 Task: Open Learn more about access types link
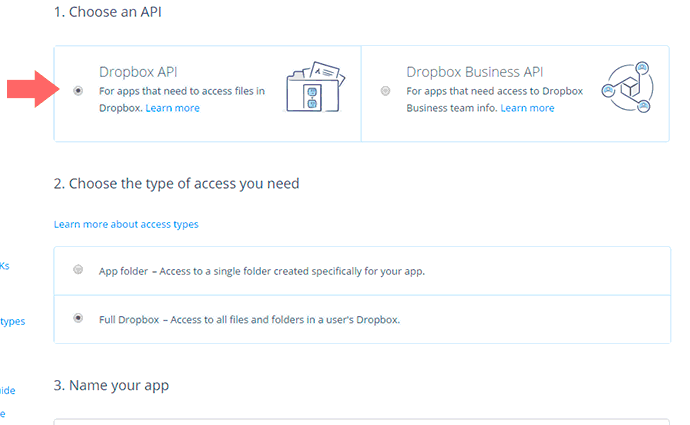[x=126, y=224]
